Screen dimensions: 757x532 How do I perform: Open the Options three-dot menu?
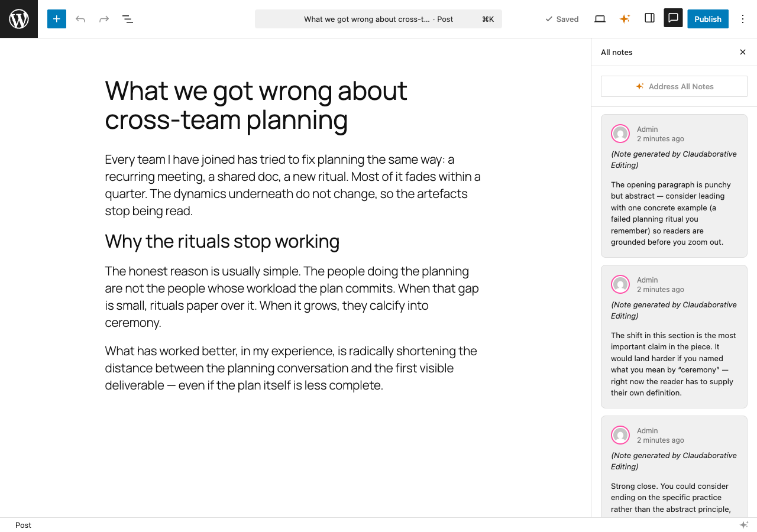742,18
